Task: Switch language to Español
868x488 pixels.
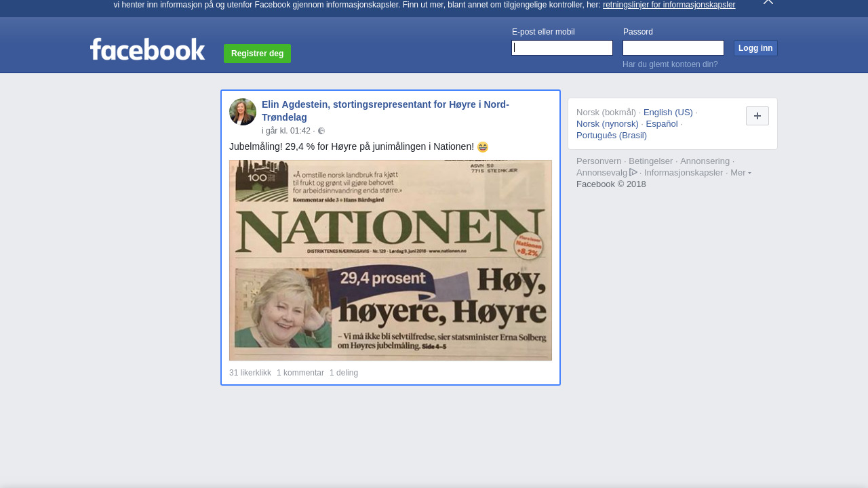Action: pyautogui.click(x=662, y=124)
